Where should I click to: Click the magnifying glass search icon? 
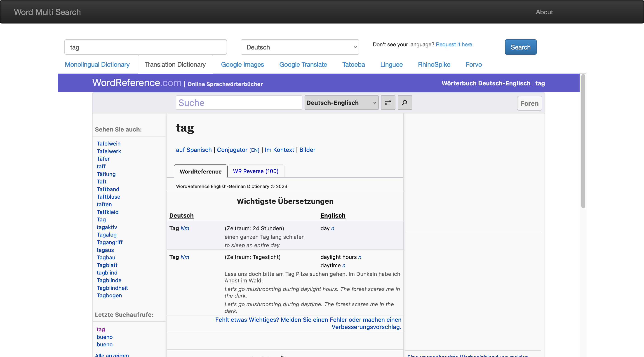click(404, 103)
